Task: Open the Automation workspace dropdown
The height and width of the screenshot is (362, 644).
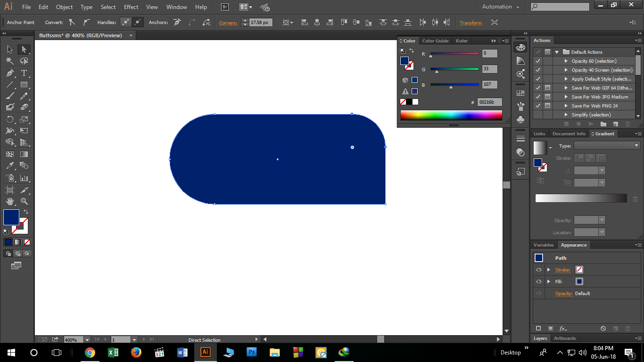Action: pos(501,7)
